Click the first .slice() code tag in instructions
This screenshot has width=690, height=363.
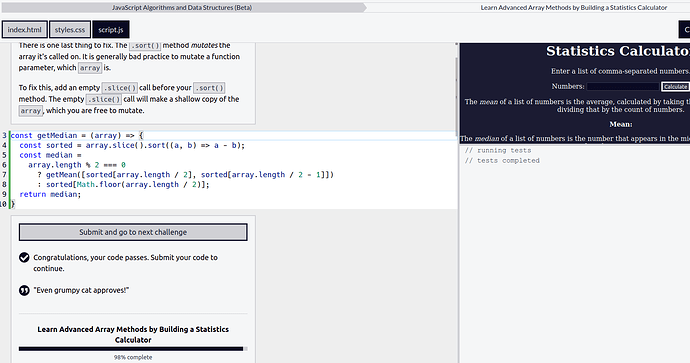pos(120,88)
